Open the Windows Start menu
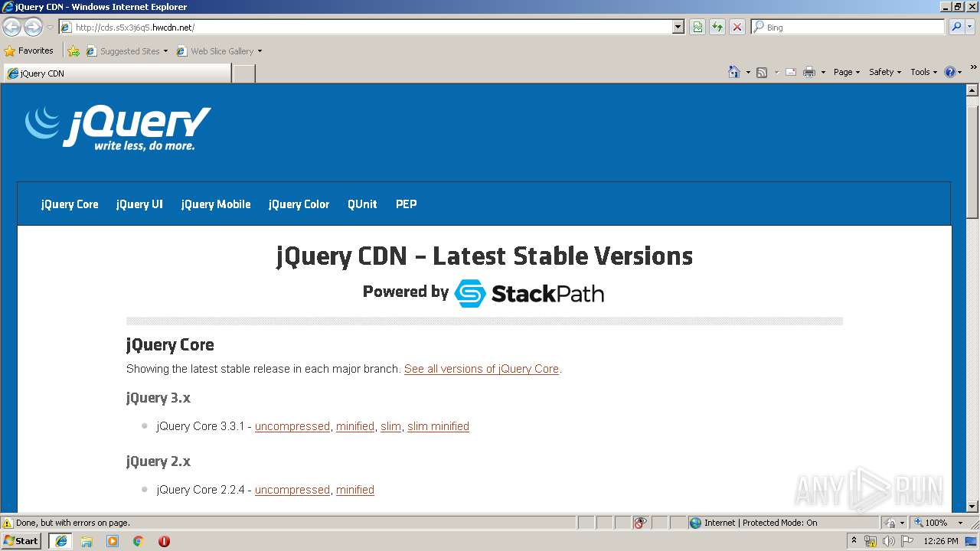980x551 pixels. click(x=21, y=541)
